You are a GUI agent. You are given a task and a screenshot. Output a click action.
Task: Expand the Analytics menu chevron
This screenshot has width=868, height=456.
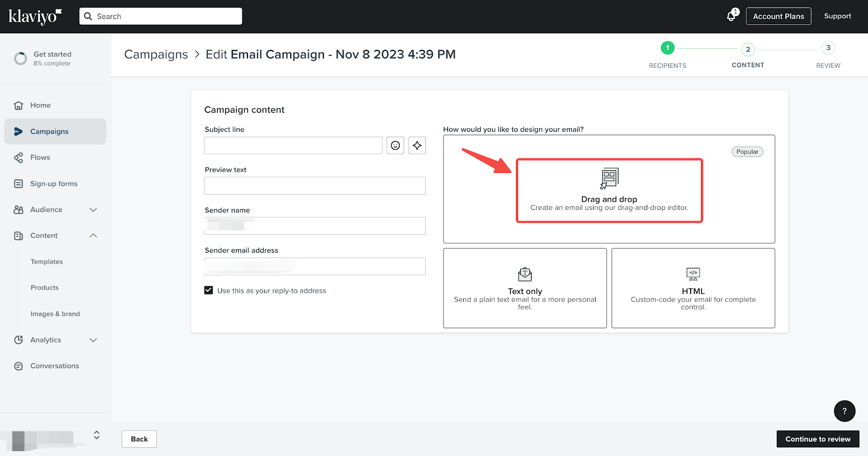[93, 340]
